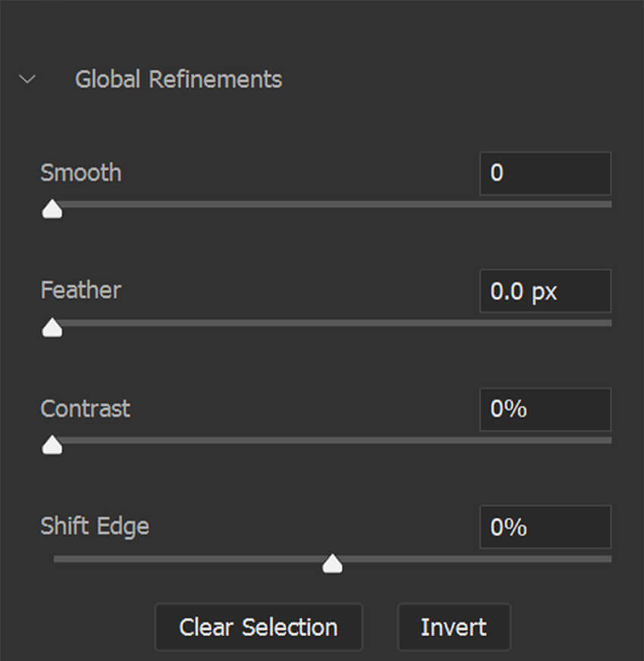644x661 pixels.
Task: Click the Shift Edge slider handle
Action: coord(332,564)
